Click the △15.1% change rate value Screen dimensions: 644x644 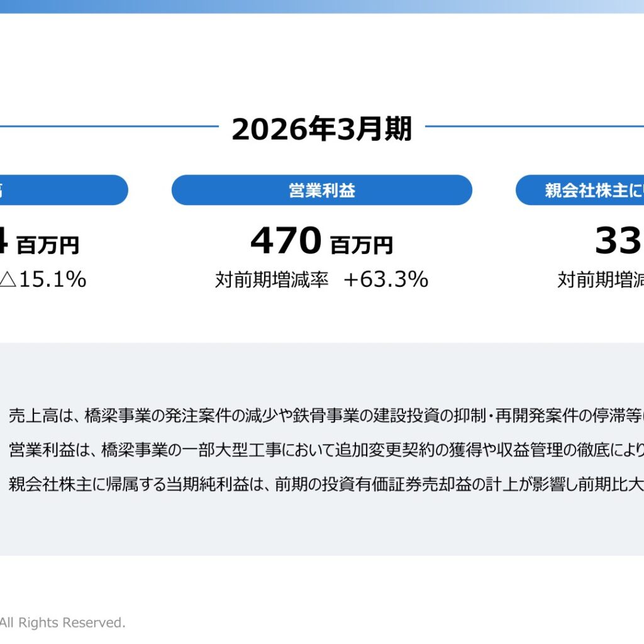pyautogui.click(x=43, y=279)
